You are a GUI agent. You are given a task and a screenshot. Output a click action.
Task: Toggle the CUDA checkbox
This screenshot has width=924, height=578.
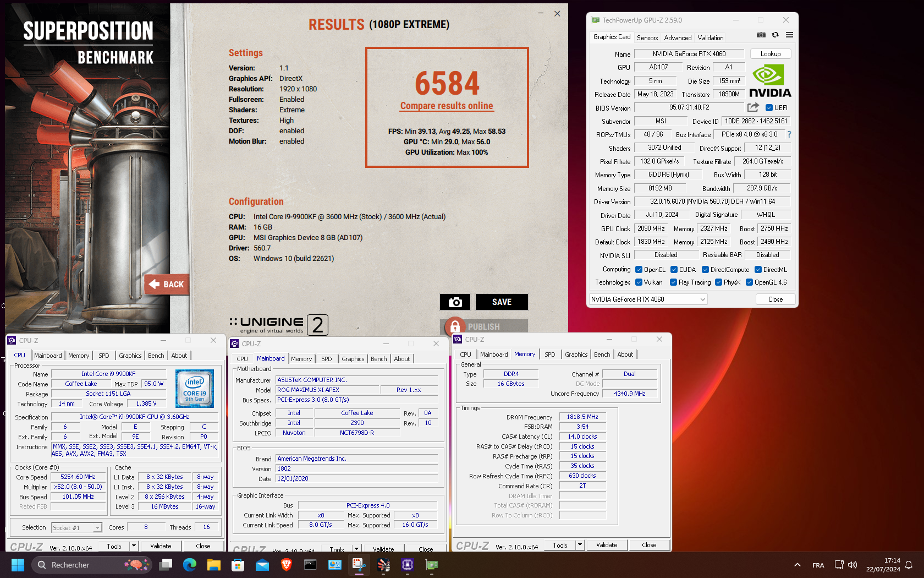point(674,270)
